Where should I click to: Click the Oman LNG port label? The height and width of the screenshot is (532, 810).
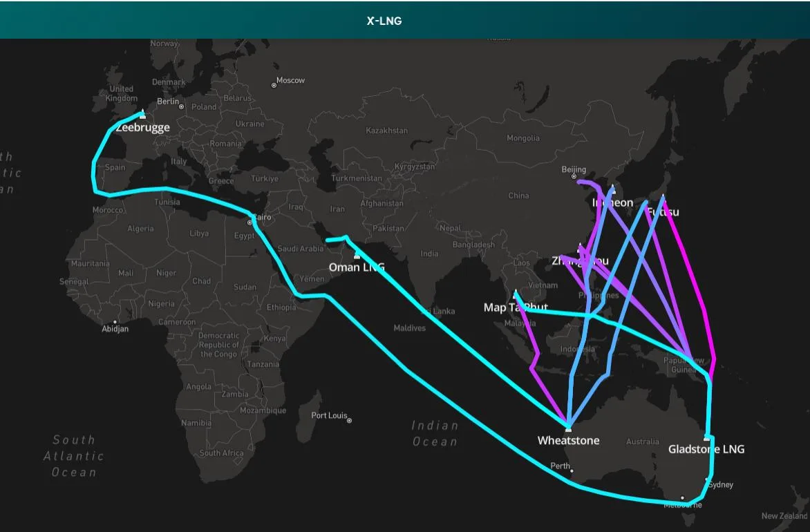(357, 267)
